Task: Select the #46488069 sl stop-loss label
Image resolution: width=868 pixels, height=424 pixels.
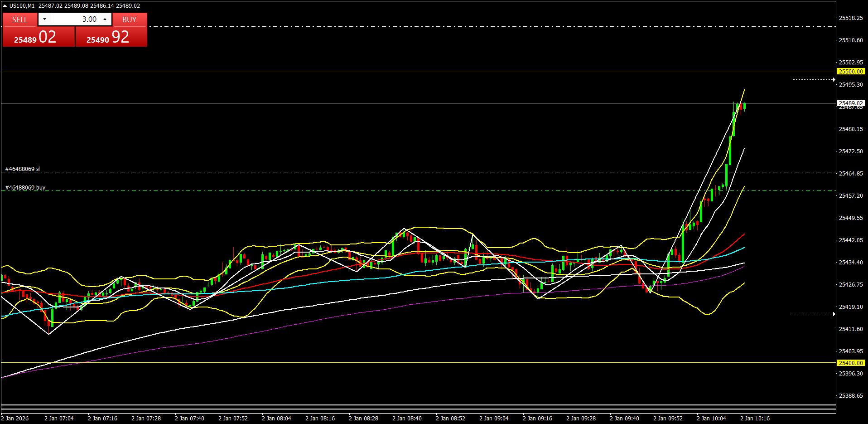Action: (x=23, y=169)
